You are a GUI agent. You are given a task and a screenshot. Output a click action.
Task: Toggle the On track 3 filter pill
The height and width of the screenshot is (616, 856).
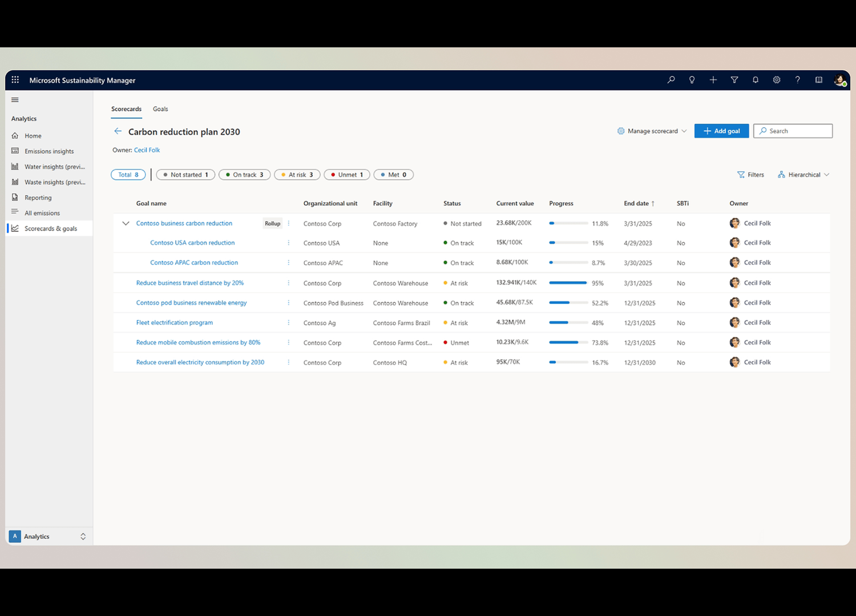pos(245,175)
